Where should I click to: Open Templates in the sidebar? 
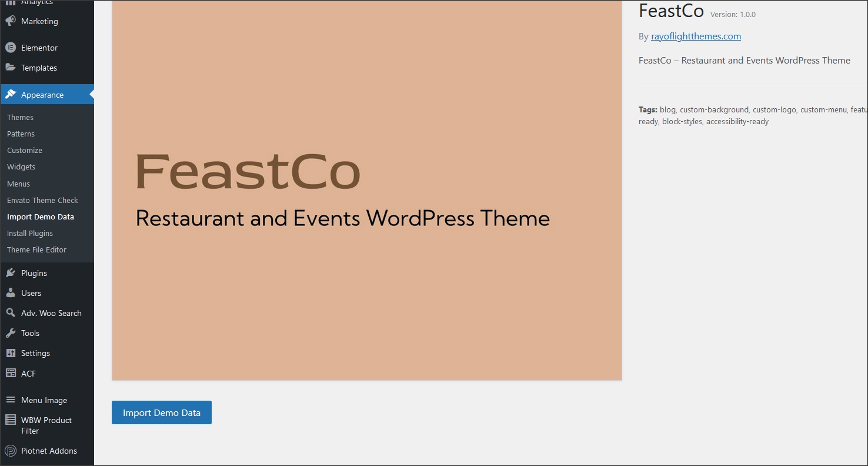pyautogui.click(x=39, y=68)
